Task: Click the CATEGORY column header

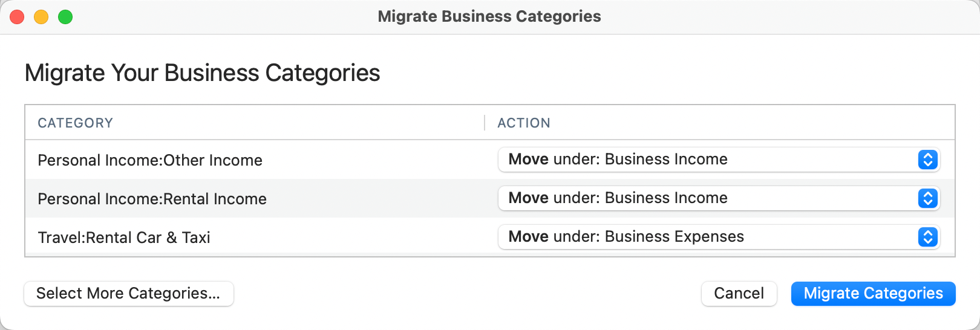Action: [x=76, y=123]
